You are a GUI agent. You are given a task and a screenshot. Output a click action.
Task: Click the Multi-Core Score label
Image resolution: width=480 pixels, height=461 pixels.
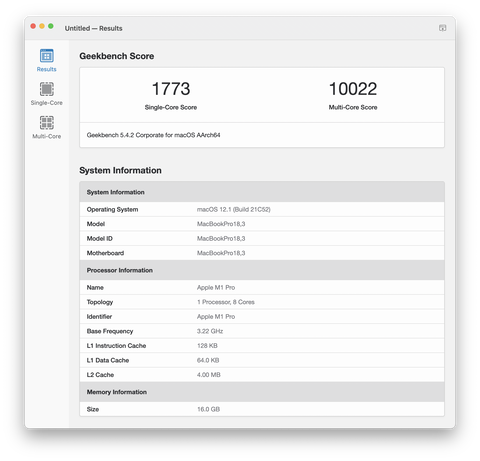(x=353, y=107)
